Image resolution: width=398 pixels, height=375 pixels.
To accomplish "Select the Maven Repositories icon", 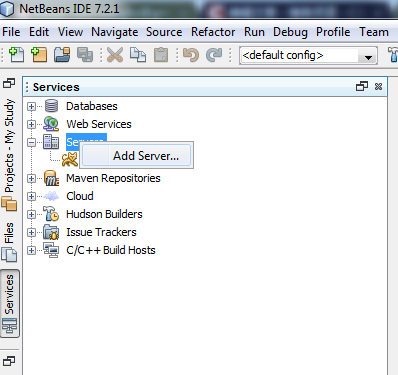I will (51, 178).
